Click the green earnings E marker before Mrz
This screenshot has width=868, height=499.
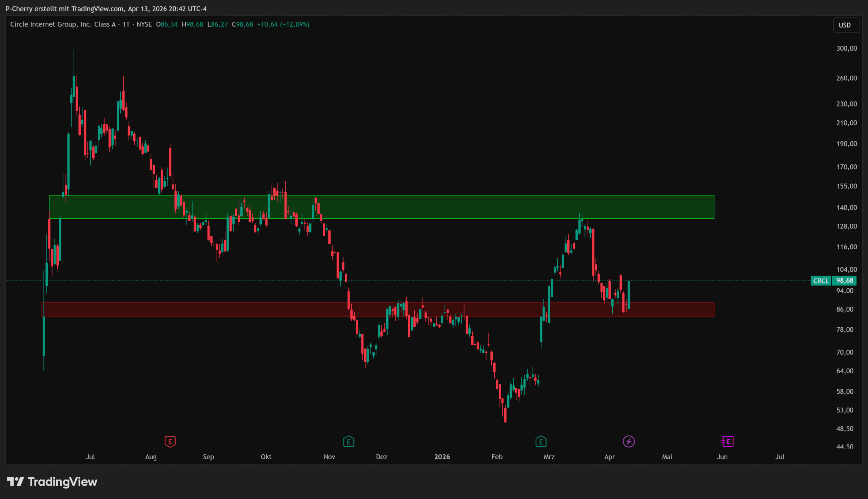coord(541,441)
